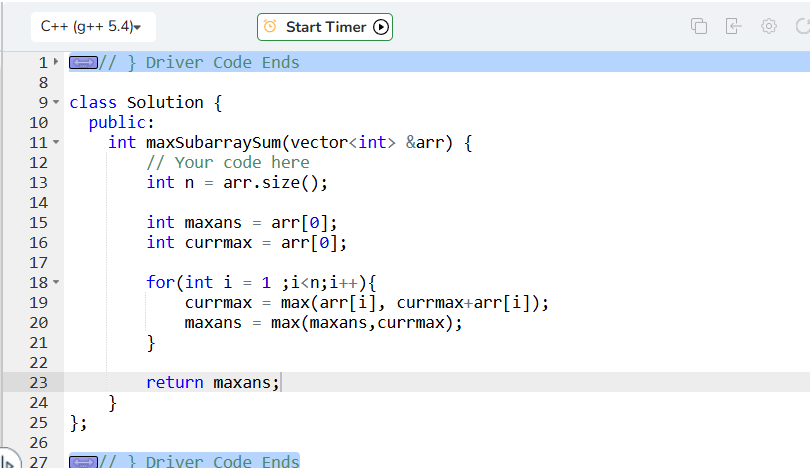The width and height of the screenshot is (810, 468).
Task: Expand the folded code arrow on line 1
Action: coord(56,62)
